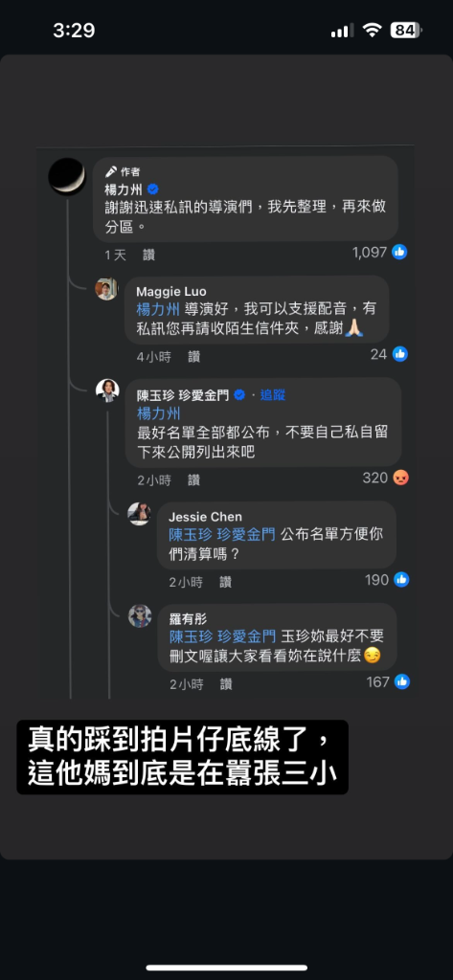Like Jessie Chen's reply using 讚
Screen dimensions: 453x980
pyautogui.click(x=226, y=583)
